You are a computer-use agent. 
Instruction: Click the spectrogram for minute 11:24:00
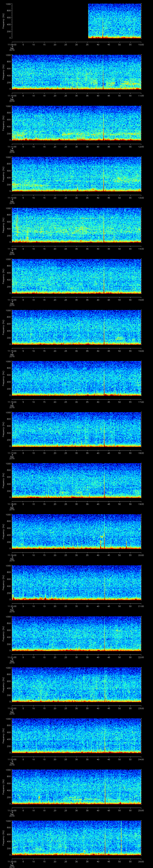pyautogui.click(x=77, y=787)
